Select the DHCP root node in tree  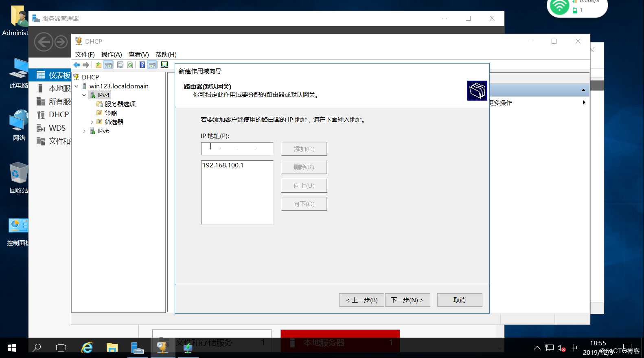point(90,77)
